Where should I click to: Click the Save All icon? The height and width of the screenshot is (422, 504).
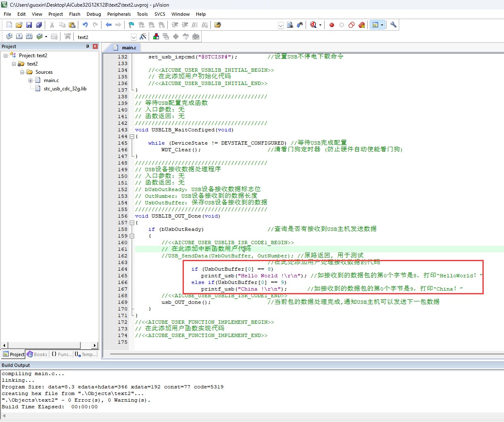(x=39, y=25)
